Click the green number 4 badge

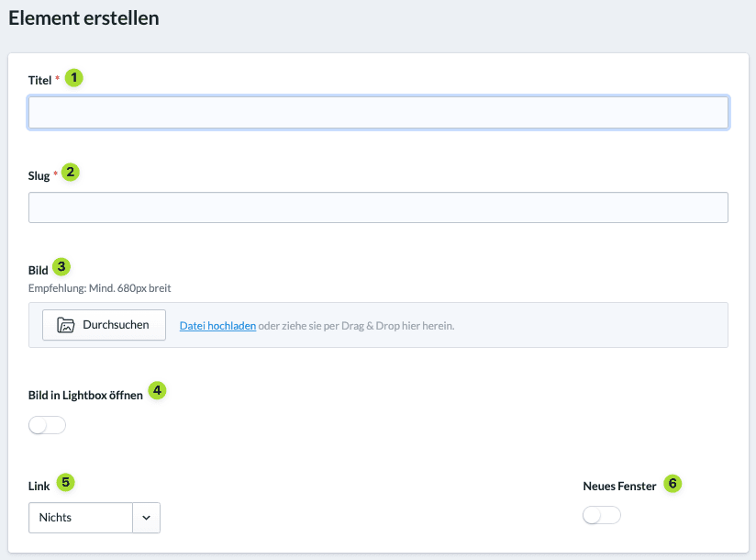[157, 390]
